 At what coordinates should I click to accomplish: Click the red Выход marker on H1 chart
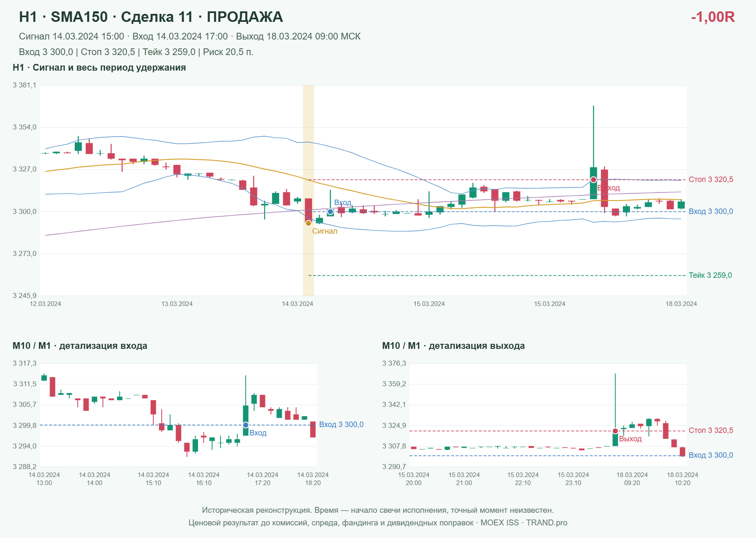click(593, 180)
